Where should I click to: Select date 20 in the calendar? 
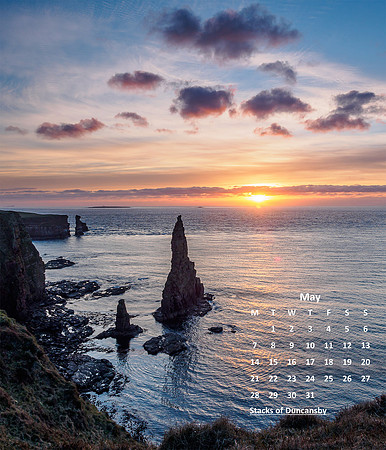(366, 362)
